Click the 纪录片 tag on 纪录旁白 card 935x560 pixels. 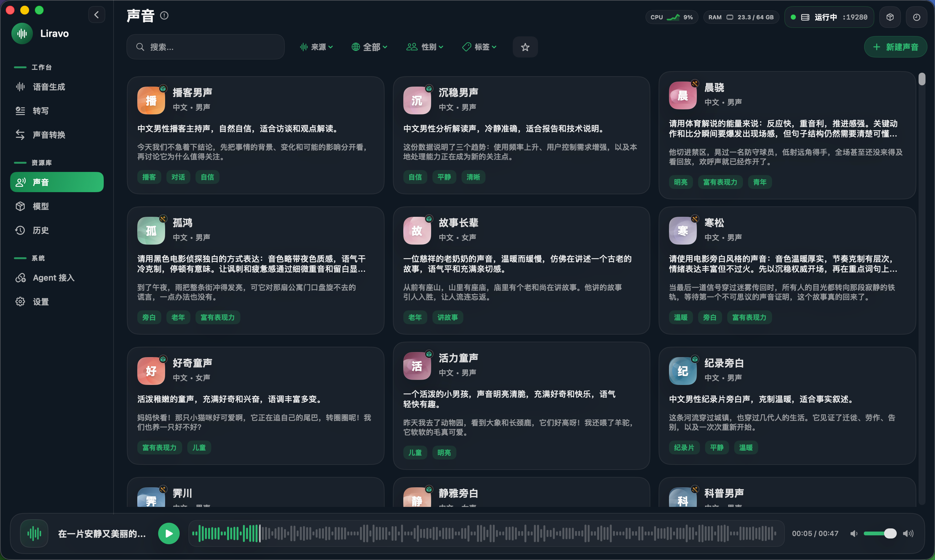coord(684,447)
